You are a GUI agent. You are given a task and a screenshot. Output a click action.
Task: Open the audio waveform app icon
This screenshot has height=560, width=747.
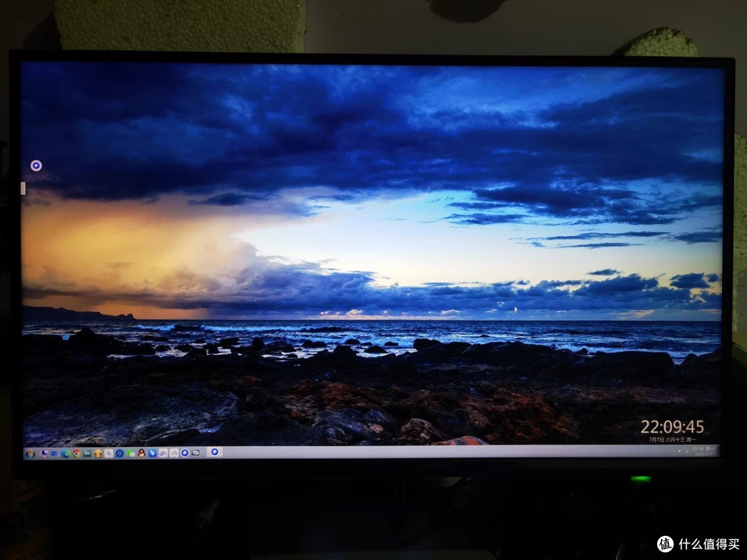pos(109,454)
